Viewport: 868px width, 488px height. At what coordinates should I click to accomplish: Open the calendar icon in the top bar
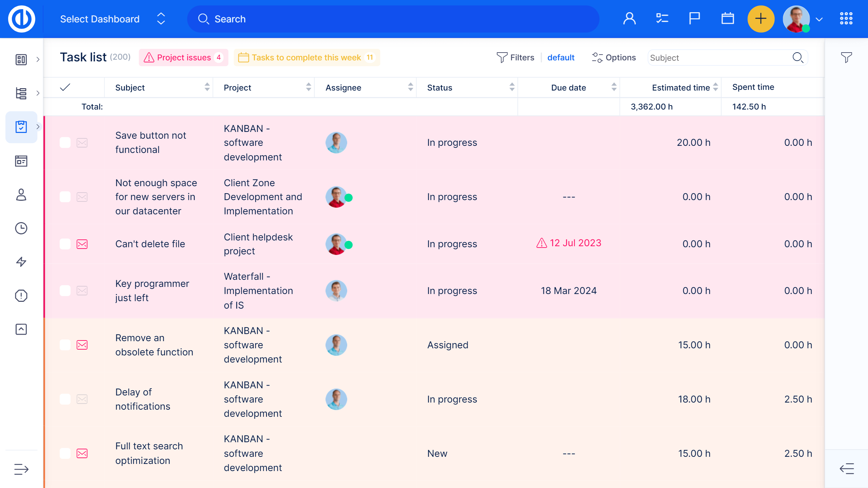pyautogui.click(x=727, y=19)
